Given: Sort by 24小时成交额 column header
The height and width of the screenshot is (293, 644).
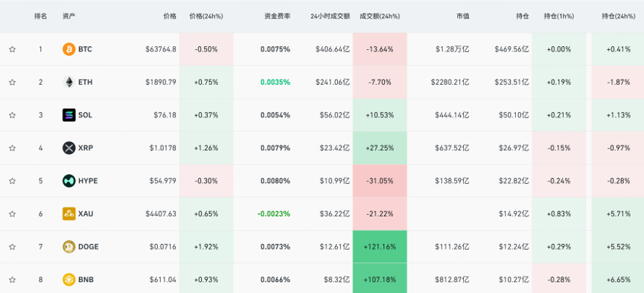Looking at the screenshot, I should pos(331,16).
